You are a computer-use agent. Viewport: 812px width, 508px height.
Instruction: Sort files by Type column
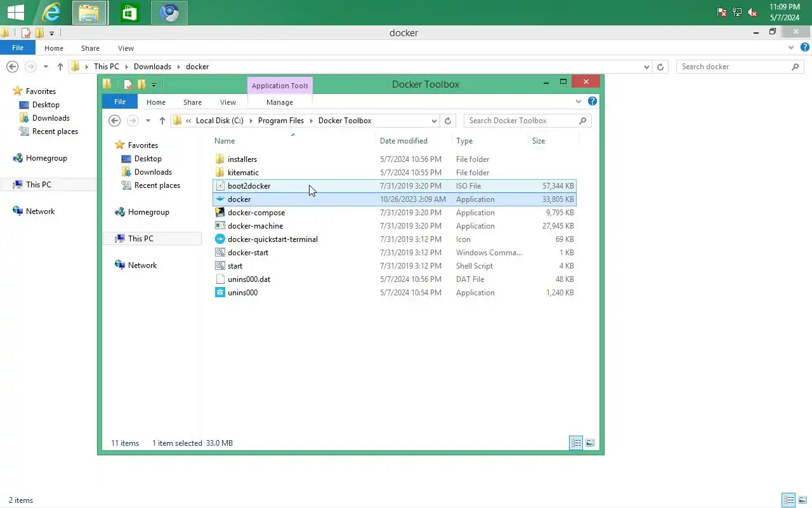pos(464,141)
